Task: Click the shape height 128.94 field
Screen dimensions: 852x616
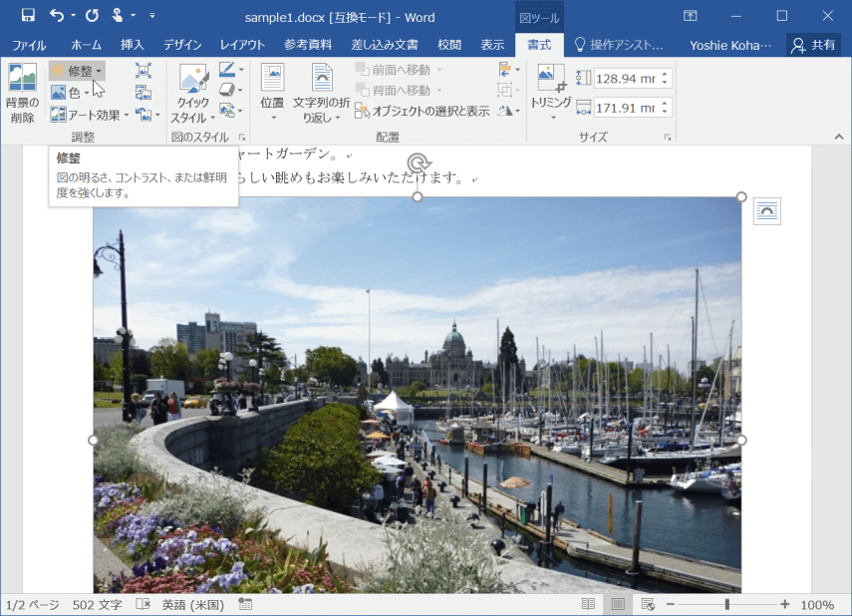Action: point(627,79)
